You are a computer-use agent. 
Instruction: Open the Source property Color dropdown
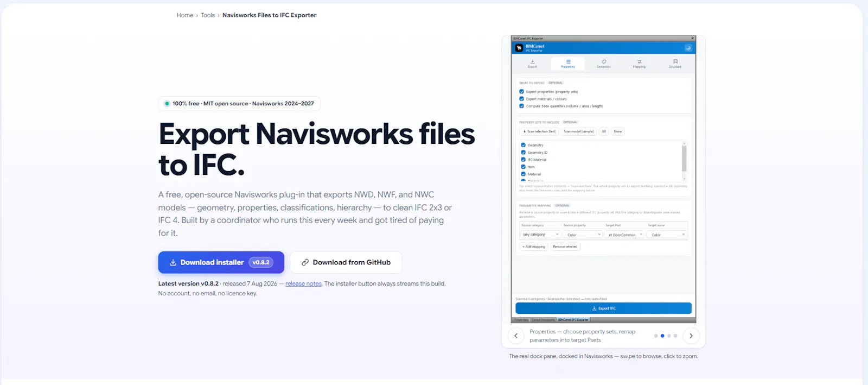583,235
